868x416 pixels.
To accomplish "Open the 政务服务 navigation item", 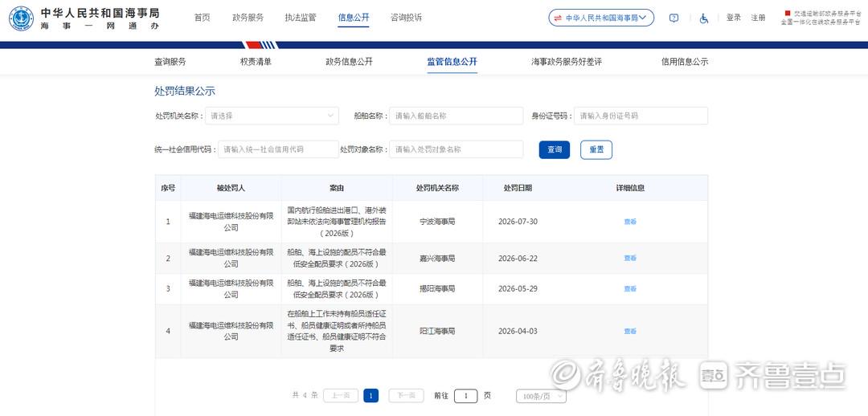I will pyautogui.click(x=248, y=18).
